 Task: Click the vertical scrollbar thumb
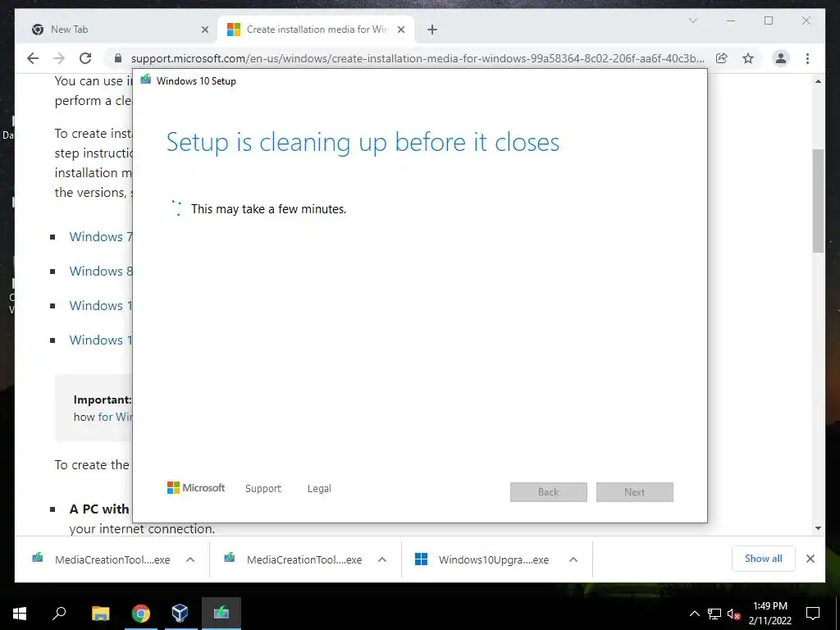coord(818,201)
